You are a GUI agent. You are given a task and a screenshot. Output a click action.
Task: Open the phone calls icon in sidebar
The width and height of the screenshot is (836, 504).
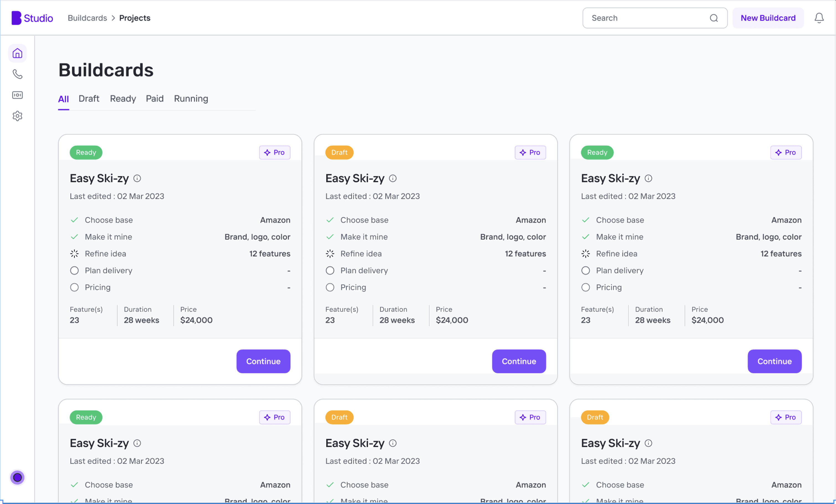[x=17, y=74]
